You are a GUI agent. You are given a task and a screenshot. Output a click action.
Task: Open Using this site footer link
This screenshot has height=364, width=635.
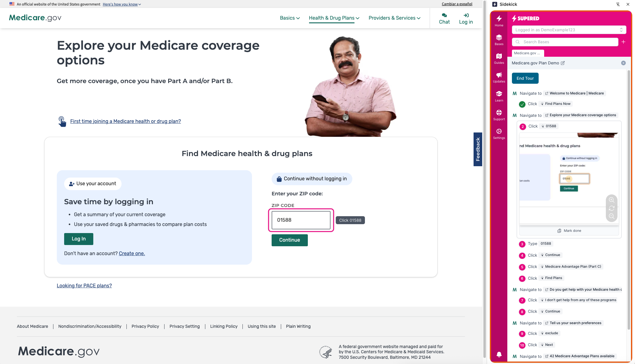262,326
